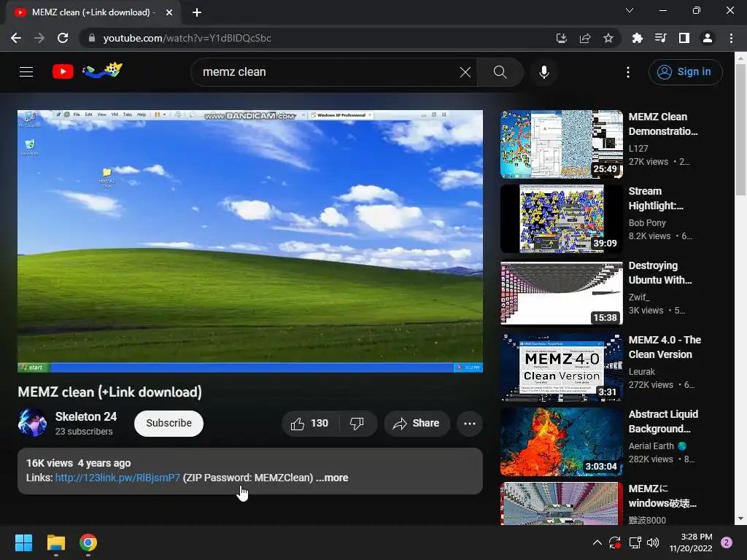View site information padlock icon

[92, 38]
